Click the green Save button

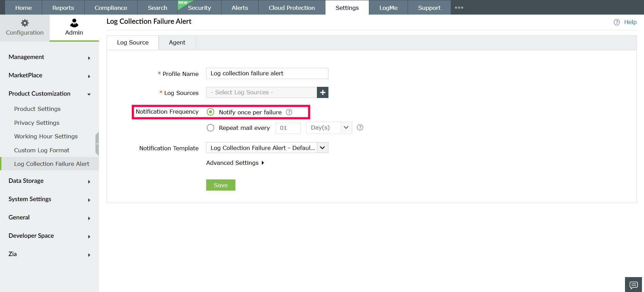point(221,185)
